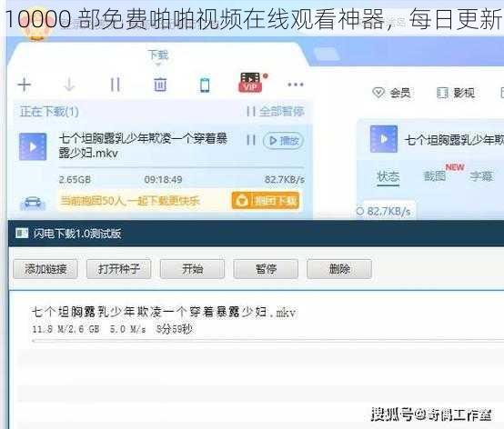Open the 会员 membership entry
Screen dimensions: 504x429
391,93
